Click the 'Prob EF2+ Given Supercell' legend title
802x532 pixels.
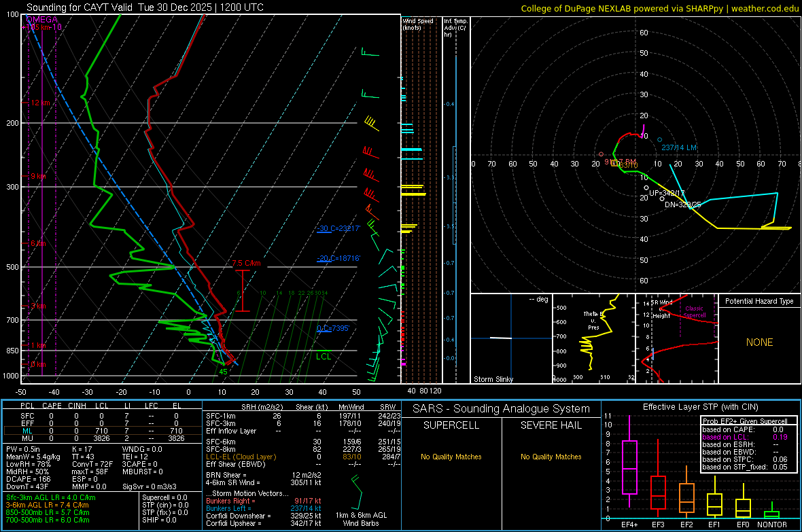click(x=745, y=421)
